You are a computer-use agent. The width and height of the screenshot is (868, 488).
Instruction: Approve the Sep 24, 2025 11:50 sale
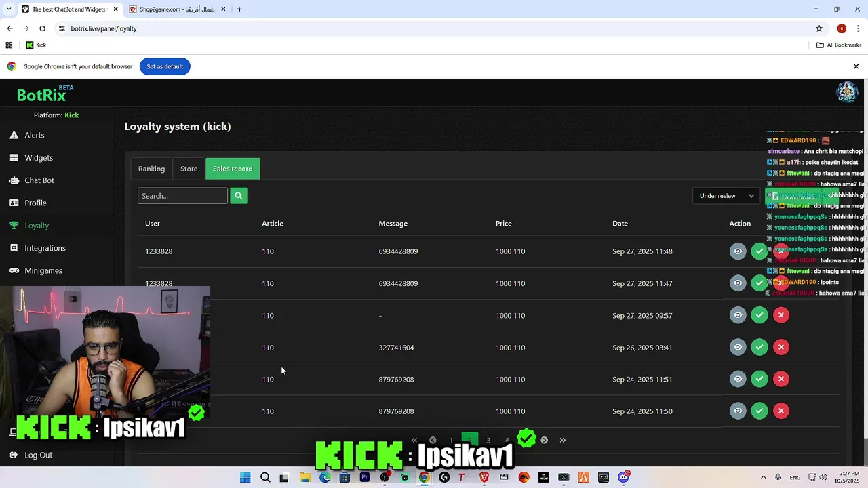[x=759, y=411]
